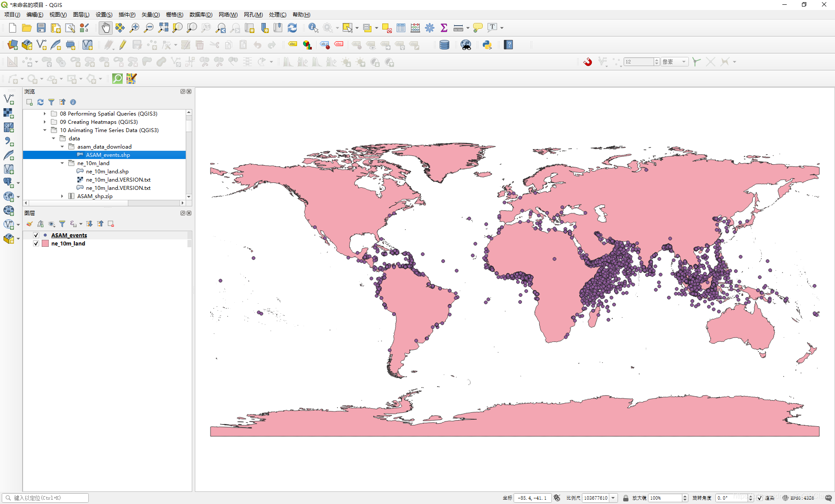Select the Pan Map hand tool

pos(106,28)
